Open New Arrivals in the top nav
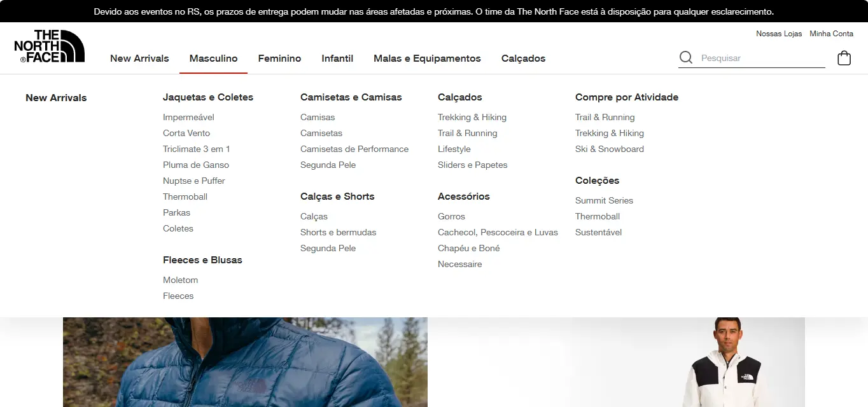The image size is (868, 407). (x=139, y=59)
